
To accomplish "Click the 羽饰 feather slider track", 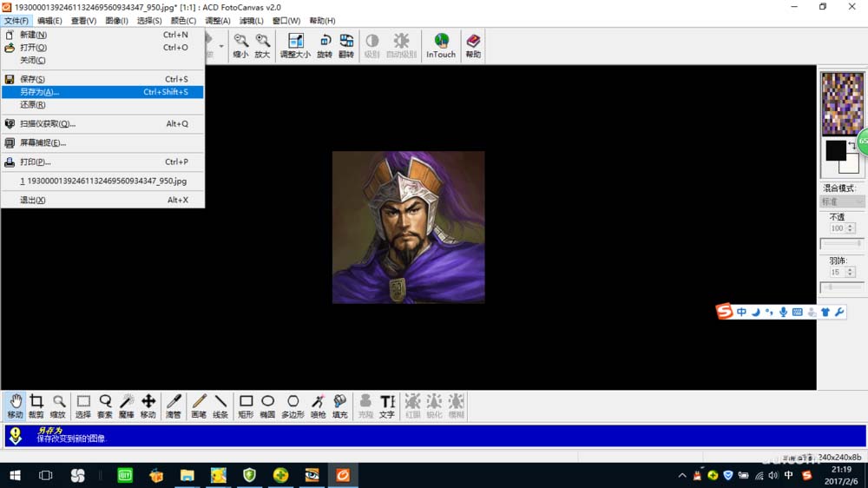I will [x=842, y=287].
